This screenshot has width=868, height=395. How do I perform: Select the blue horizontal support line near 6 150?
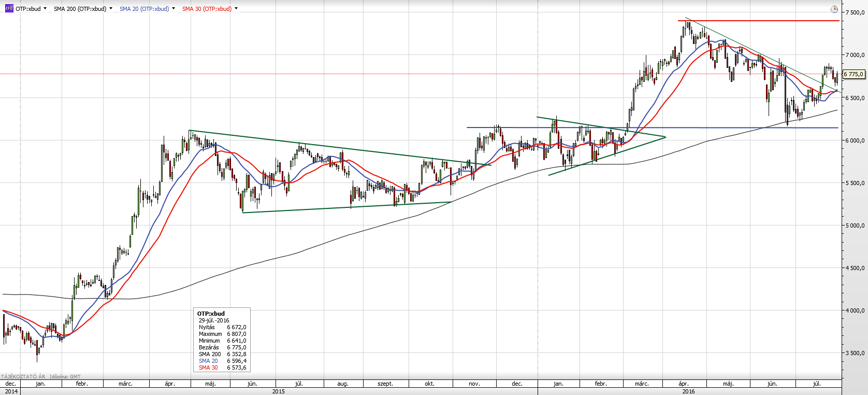pyautogui.click(x=653, y=128)
